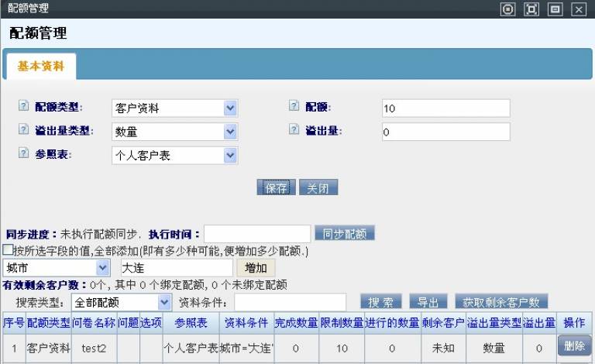Click help icon beside 参照表 label
The image size is (595, 364).
click(23, 153)
